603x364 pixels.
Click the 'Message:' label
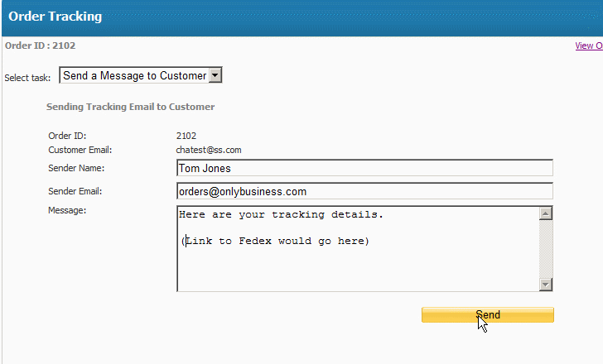pyautogui.click(x=67, y=210)
